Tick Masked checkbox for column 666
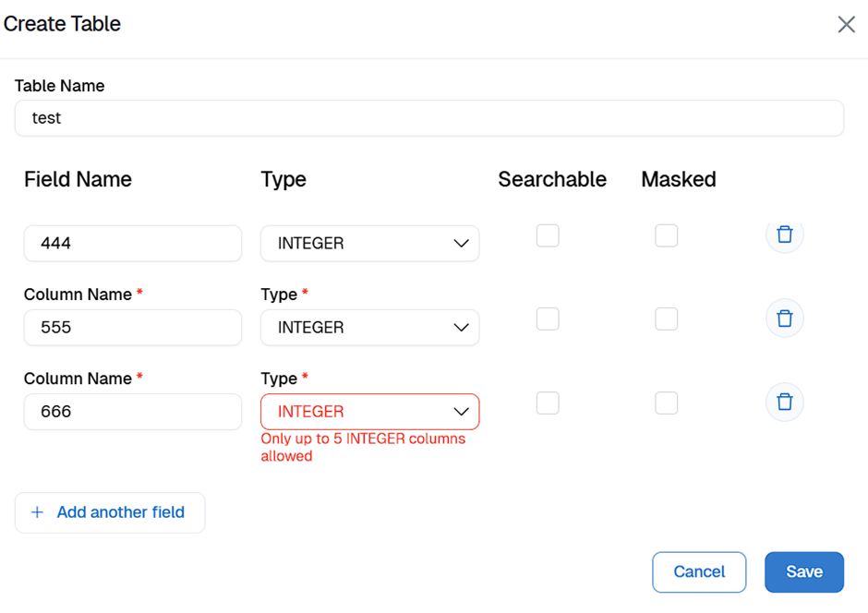 point(666,403)
